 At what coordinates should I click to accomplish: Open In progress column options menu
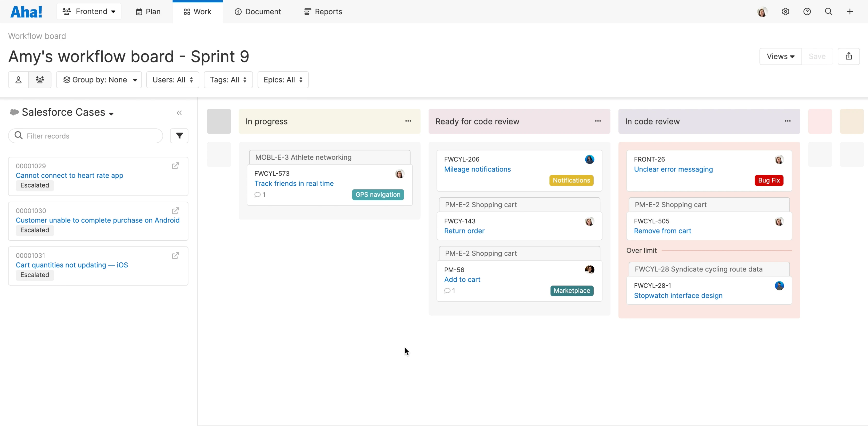pyautogui.click(x=408, y=121)
